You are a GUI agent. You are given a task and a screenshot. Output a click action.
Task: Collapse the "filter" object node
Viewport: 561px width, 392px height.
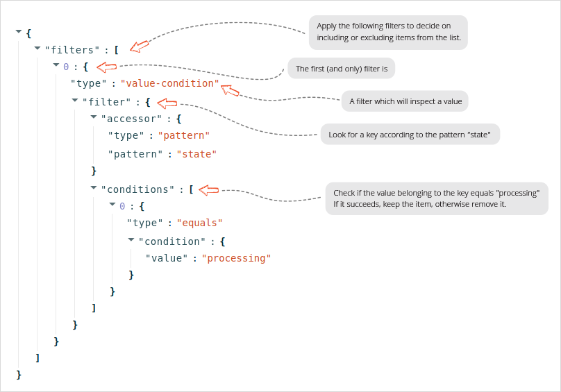(x=75, y=100)
